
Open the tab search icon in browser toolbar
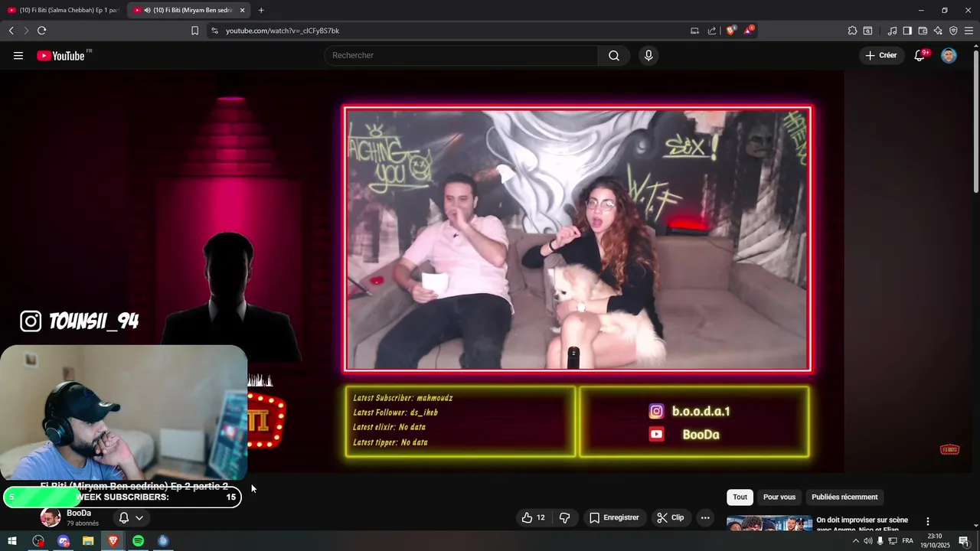(x=867, y=31)
